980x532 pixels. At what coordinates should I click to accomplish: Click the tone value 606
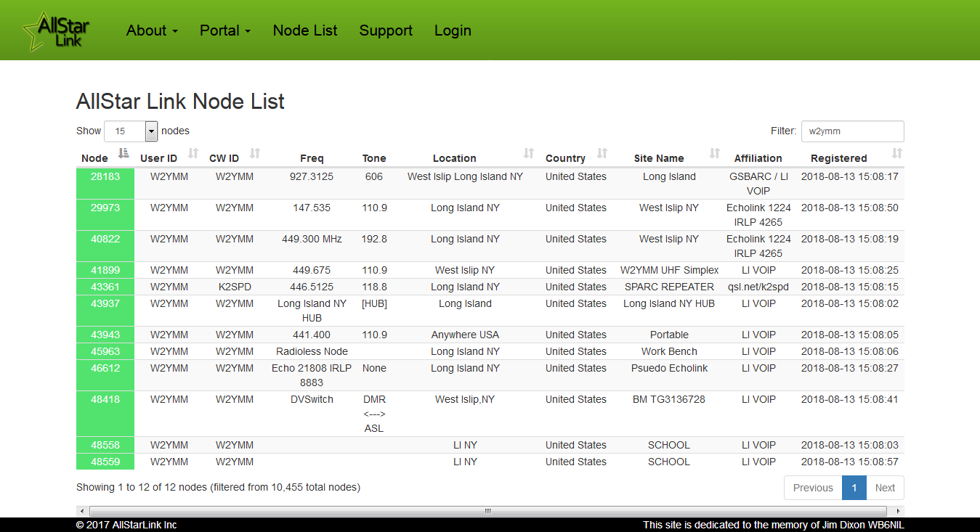click(374, 176)
